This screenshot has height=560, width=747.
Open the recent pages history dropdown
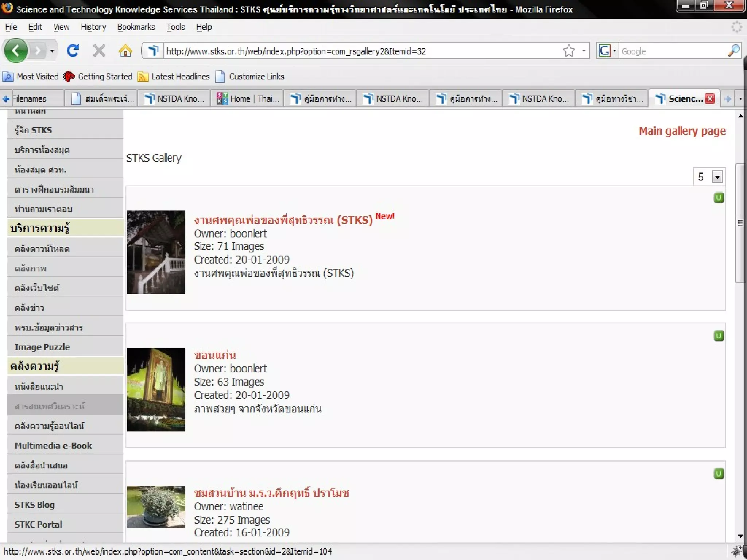click(x=52, y=51)
